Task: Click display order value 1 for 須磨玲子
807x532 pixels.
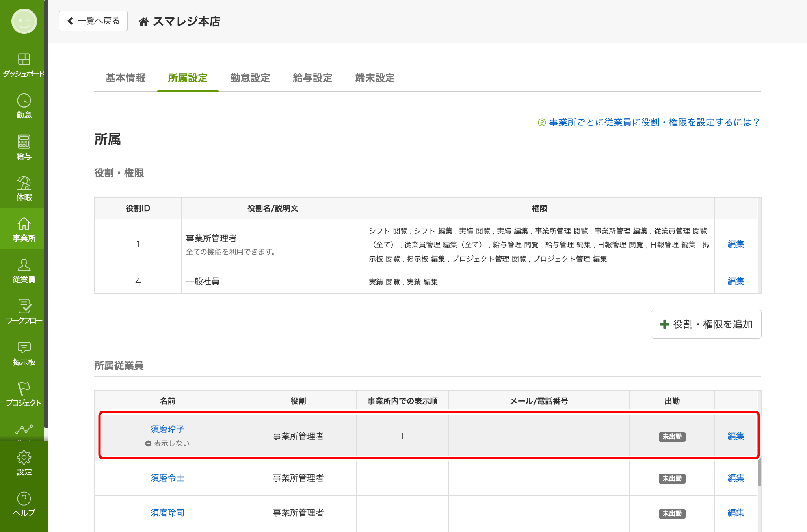Action: [x=402, y=436]
